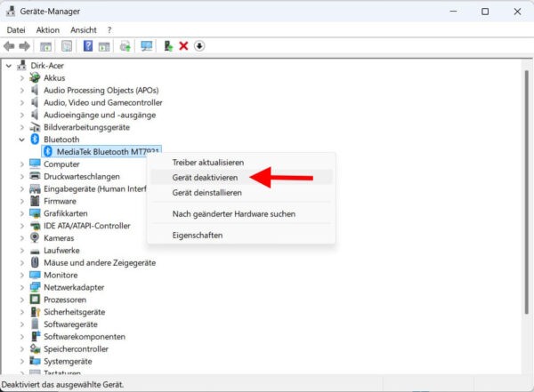
Task: Click the Firmware icon
Action: [35, 201]
